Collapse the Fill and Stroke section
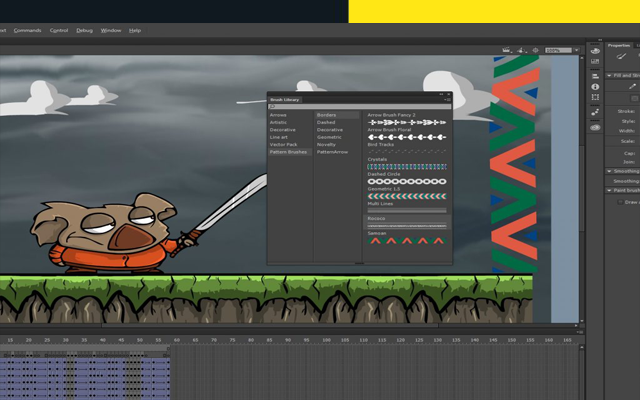 [610, 75]
